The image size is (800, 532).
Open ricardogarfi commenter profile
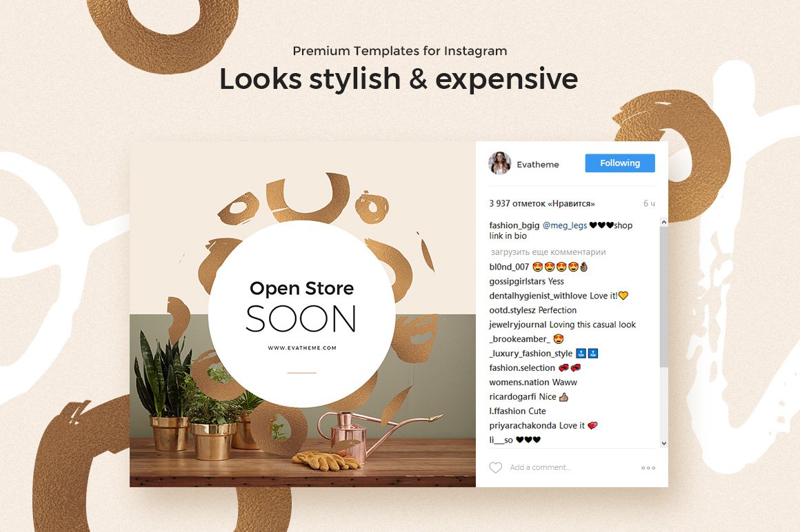pyautogui.click(x=512, y=397)
